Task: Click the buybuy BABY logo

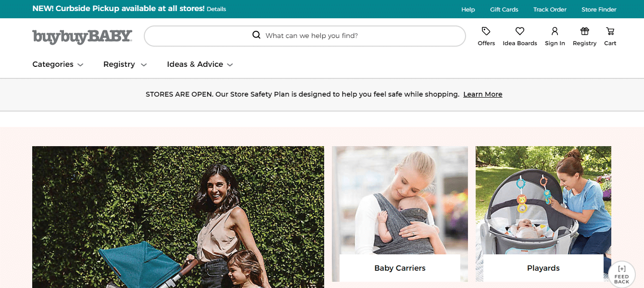Action: click(x=82, y=37)
